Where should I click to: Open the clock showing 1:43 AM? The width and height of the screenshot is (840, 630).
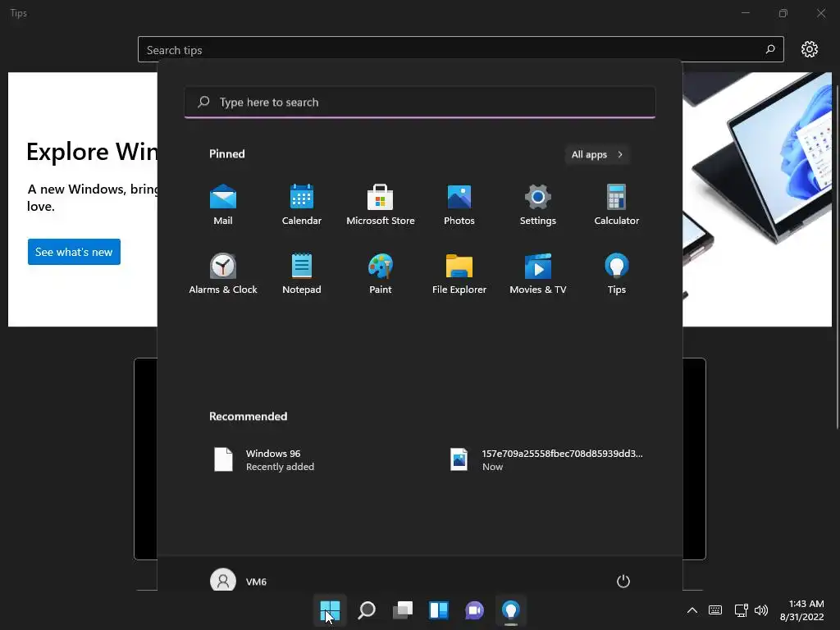(802, 610)
